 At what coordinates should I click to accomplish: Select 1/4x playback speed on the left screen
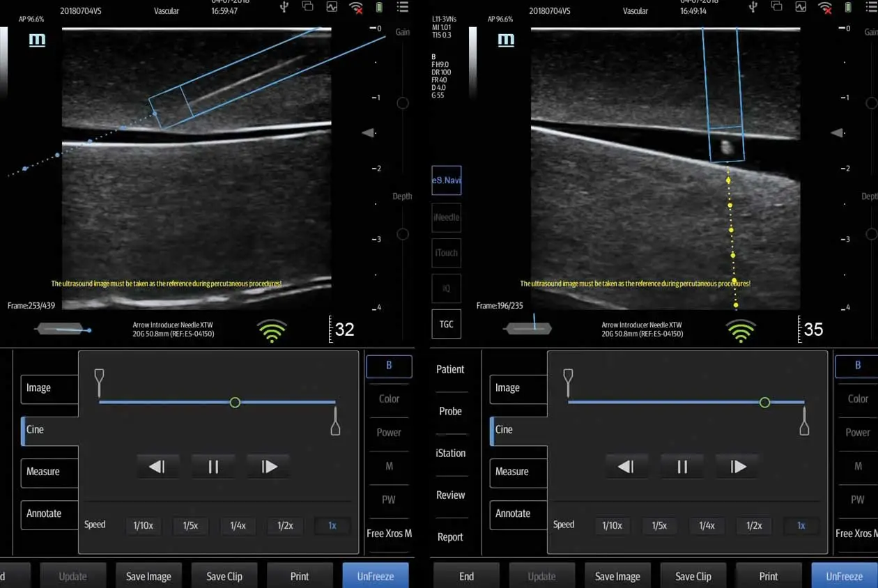click(x=238, y=525)
